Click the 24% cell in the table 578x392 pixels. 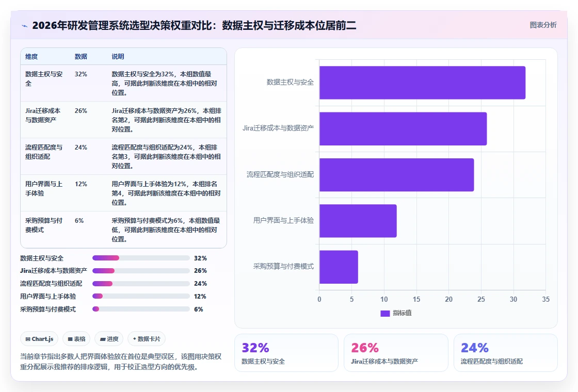pyautogui.click(x=81, y=148)
